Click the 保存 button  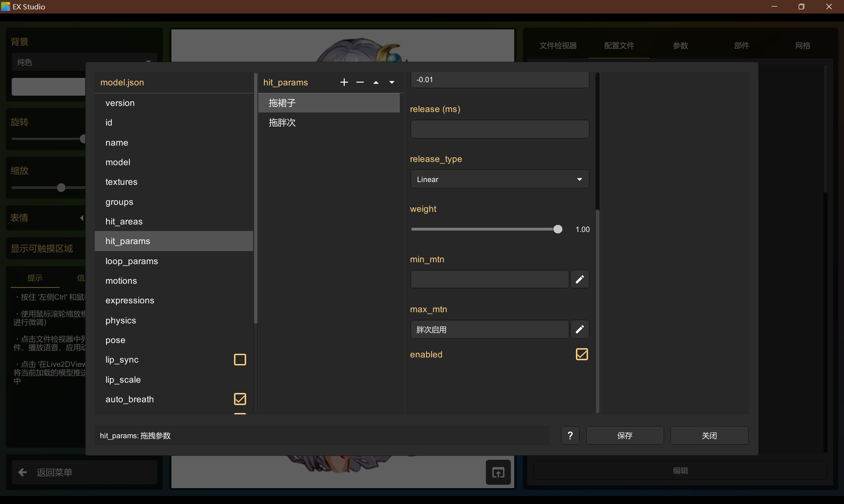point(625,435)
